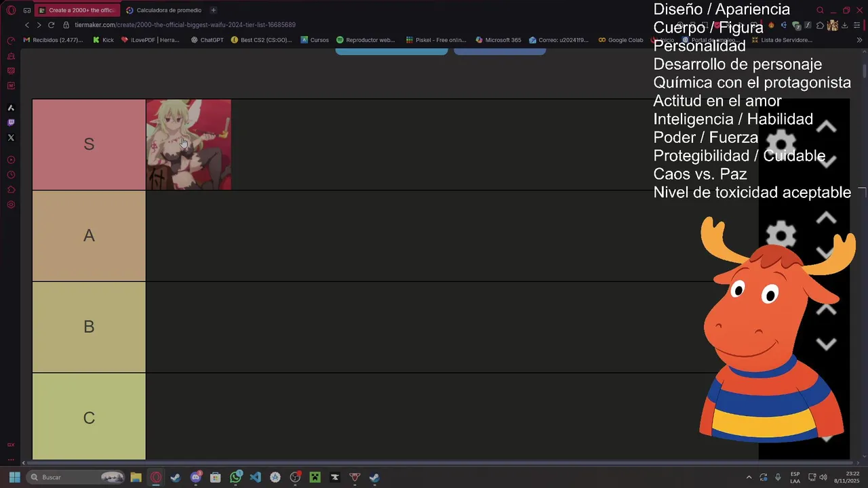Image resolution: width=868 pixels, height=488 pixels.
Task: Open the Google Colab bookmark
Action: [x=621, y=40]
